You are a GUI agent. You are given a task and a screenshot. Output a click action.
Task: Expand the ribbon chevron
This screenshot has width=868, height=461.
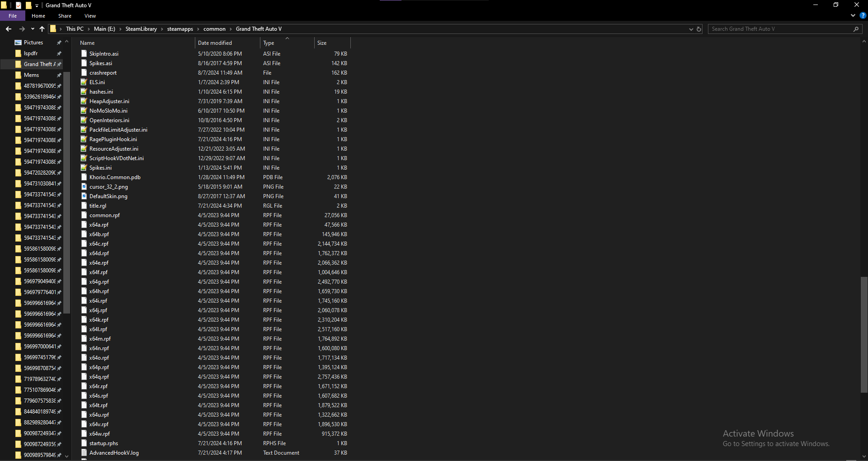pos(853,15)
